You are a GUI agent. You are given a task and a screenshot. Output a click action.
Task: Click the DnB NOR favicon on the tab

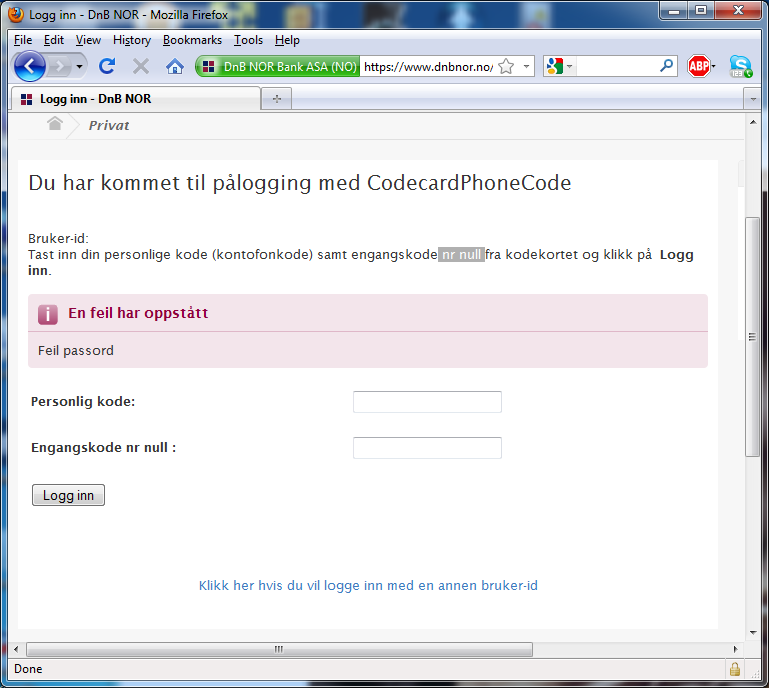(26, 100)
